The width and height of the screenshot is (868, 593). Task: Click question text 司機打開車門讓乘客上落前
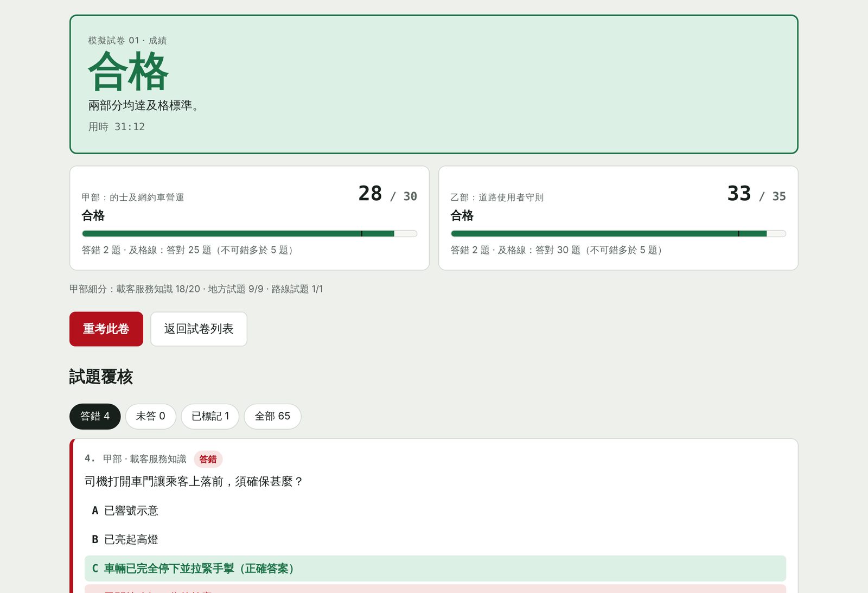[194, 481]
